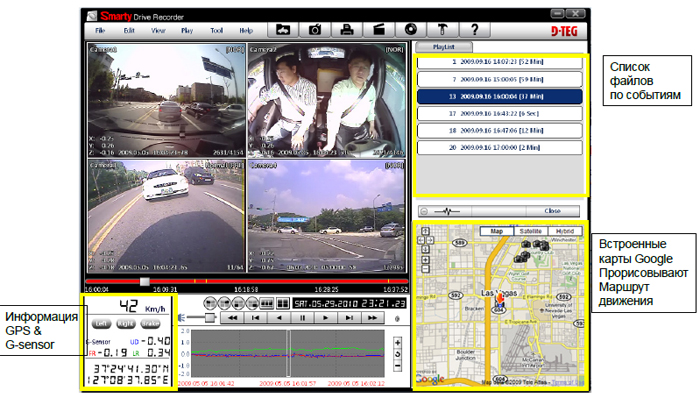Click the round minus icon left of waveform
700x398 pixels.
[424, 211]
